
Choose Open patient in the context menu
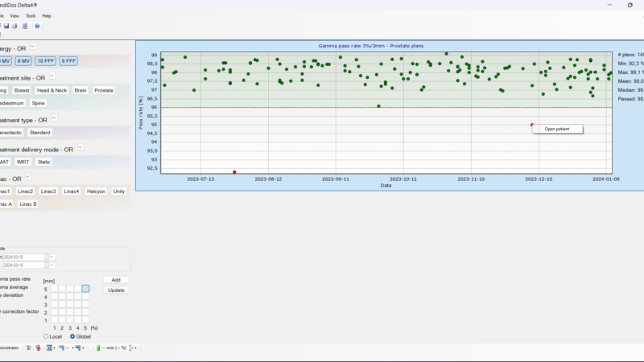point(557,129)
